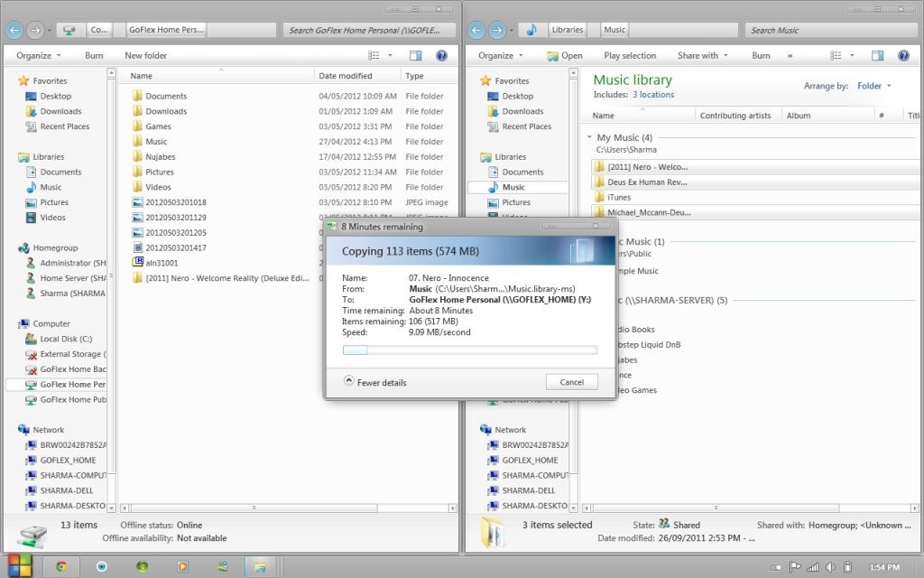
Task: Select image file 20120503201018 icon
Action: pos(138,201)
